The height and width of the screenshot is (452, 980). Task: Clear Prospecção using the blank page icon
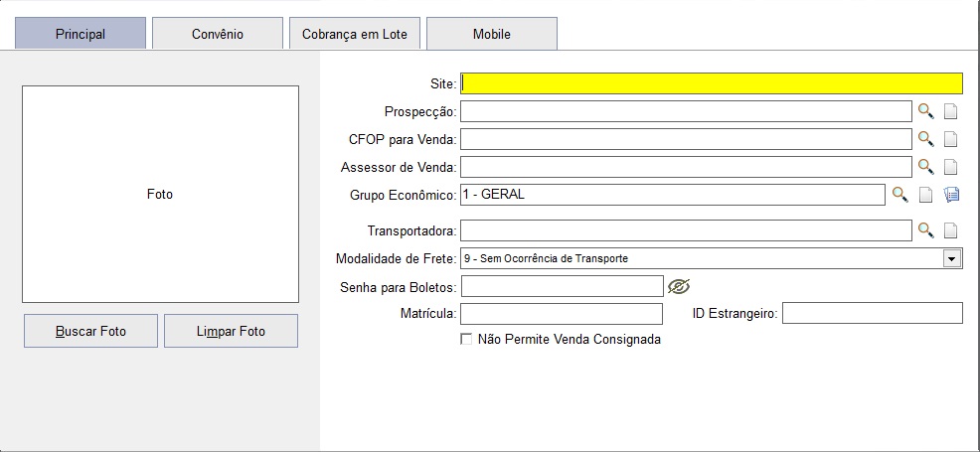tap(950, 111)
